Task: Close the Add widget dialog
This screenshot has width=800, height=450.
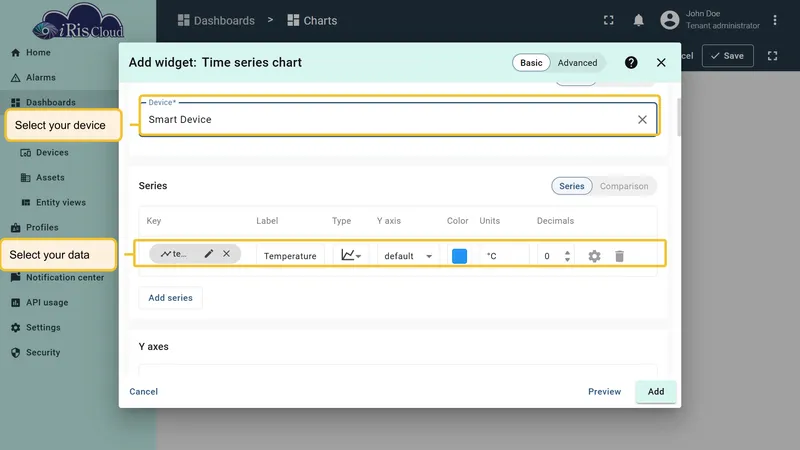Action: click(x=661, y=62)
